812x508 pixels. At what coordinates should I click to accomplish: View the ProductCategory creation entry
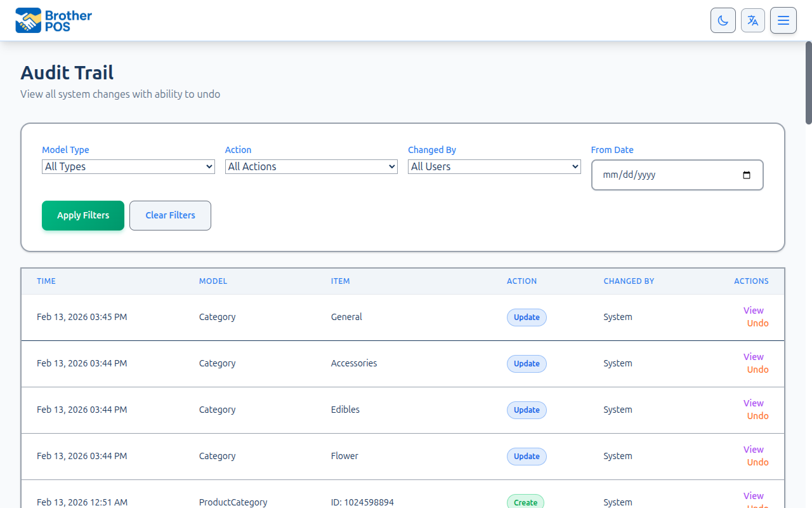753,496
